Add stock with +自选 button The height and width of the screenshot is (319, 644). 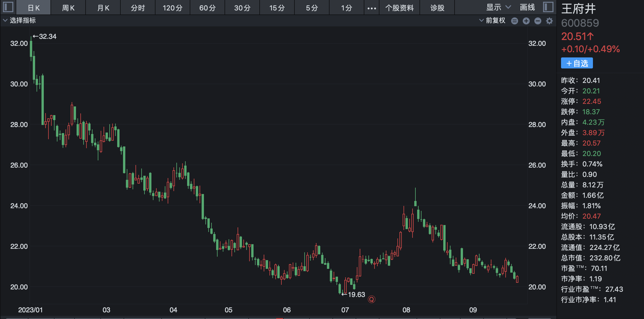coord(577,63)
